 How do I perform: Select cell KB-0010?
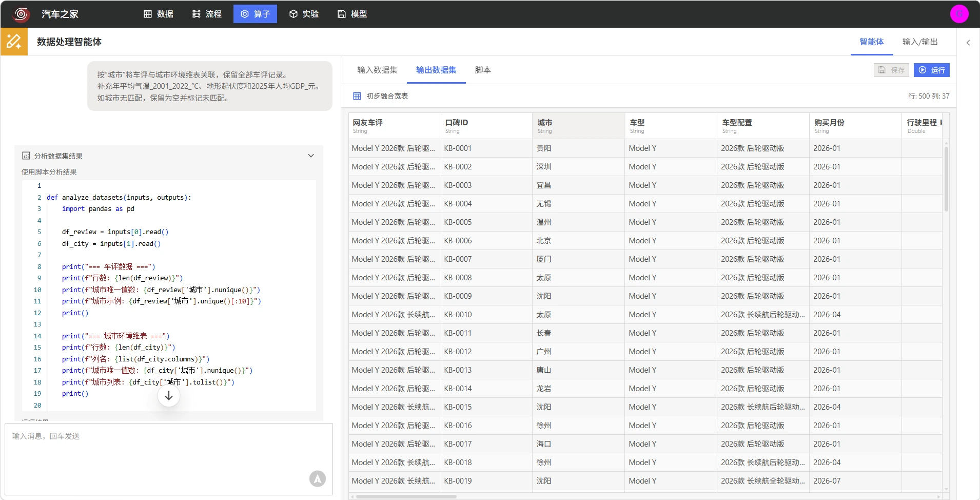point(486,315)
